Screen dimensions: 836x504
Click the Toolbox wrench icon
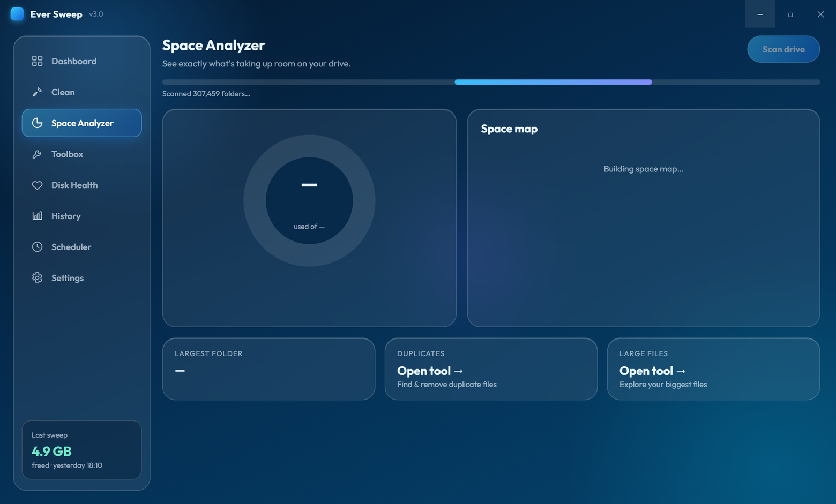pyautogui.click(x=37, y=154)
